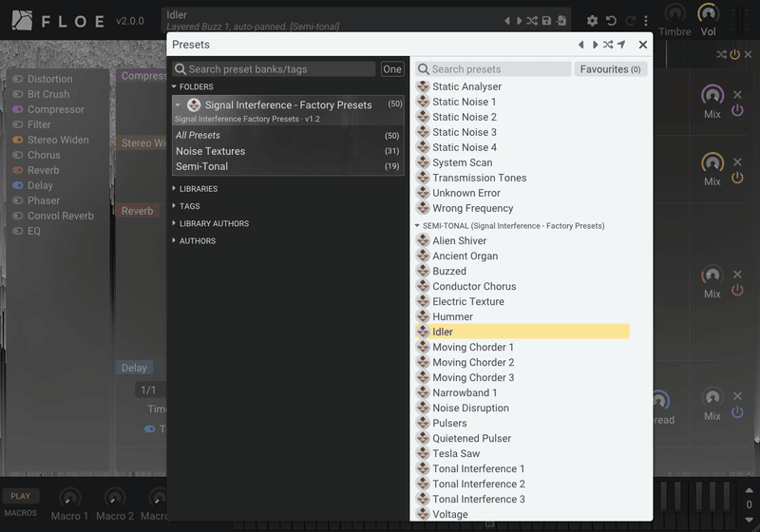Image resolution: width=760 pixels, height=532 pixels.
Task: Expand the LIBRARIES section
Action: click(x=174, y=188)
